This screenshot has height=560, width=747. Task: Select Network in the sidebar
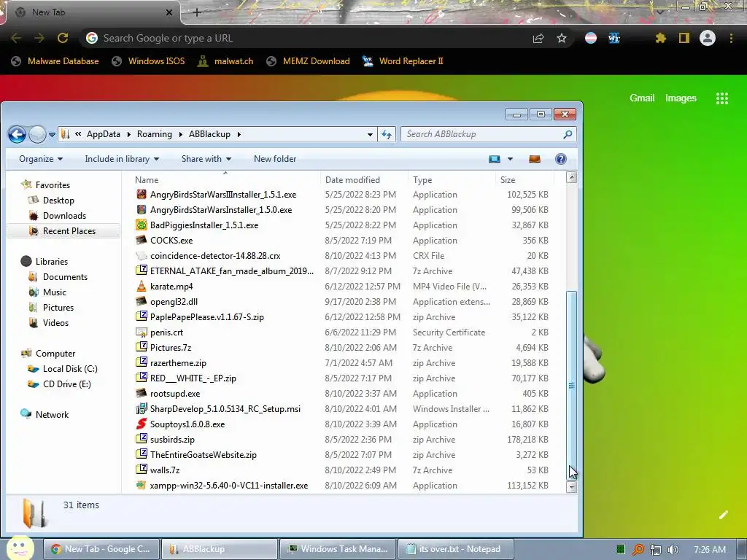click(x=52, y=415)
